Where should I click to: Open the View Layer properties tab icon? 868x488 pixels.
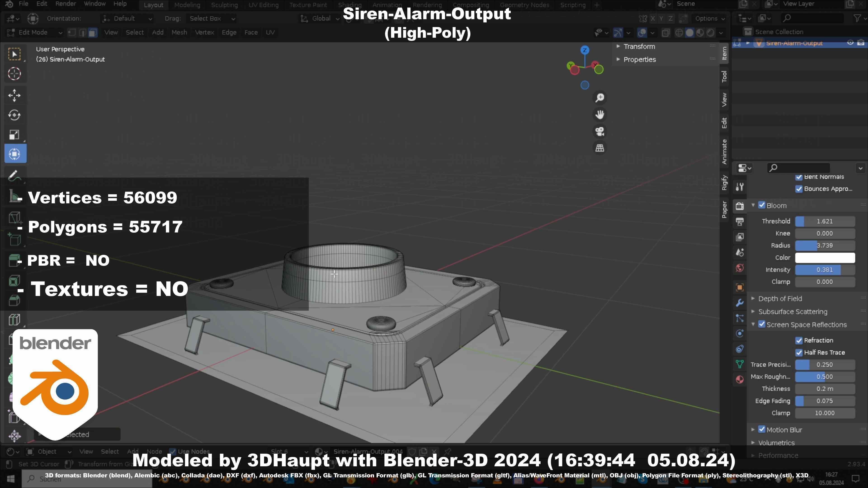tap(740, 237)
